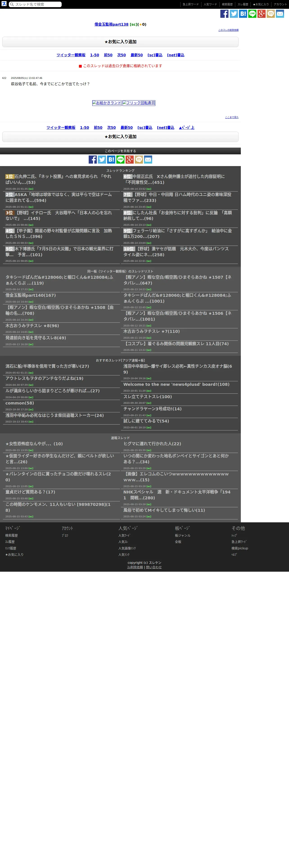Open 急上昇ワード in top menu
Viewport: 289px width, 868px height.
point(191,4)
